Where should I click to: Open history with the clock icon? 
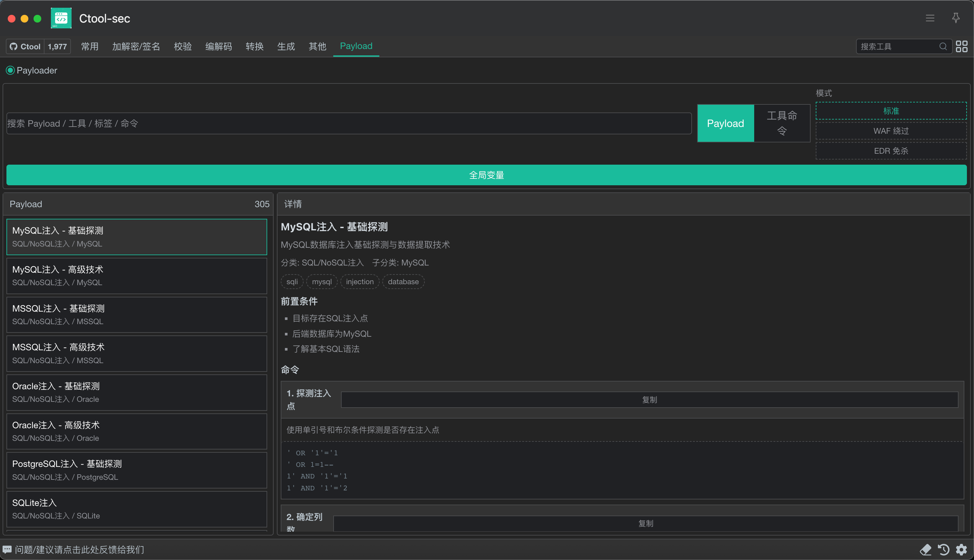point(944,550)
